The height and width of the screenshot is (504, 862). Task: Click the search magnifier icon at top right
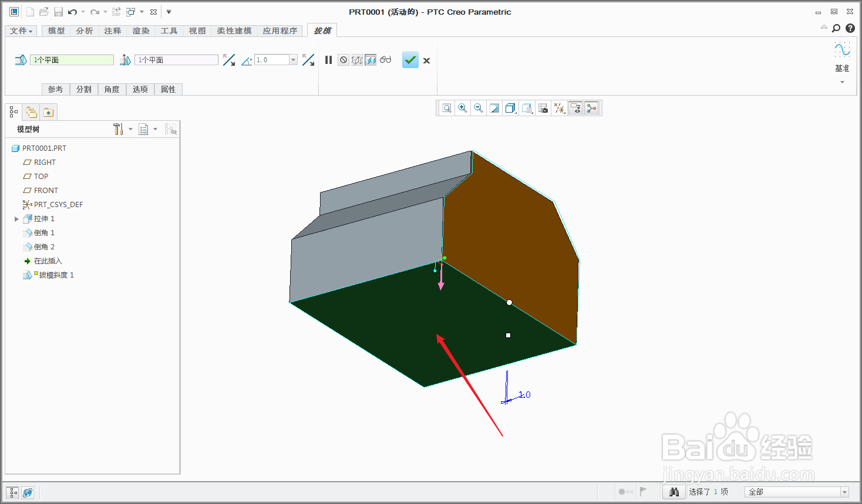coord(836,28)
